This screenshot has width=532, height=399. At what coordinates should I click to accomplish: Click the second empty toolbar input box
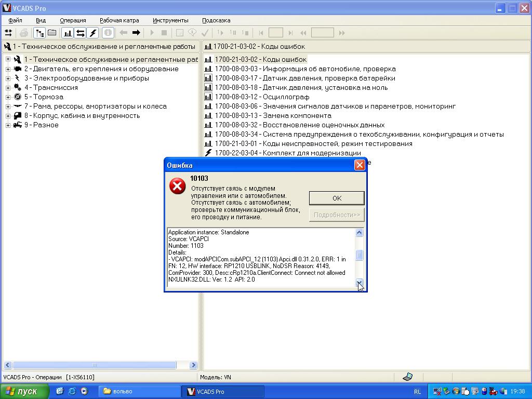322,33
